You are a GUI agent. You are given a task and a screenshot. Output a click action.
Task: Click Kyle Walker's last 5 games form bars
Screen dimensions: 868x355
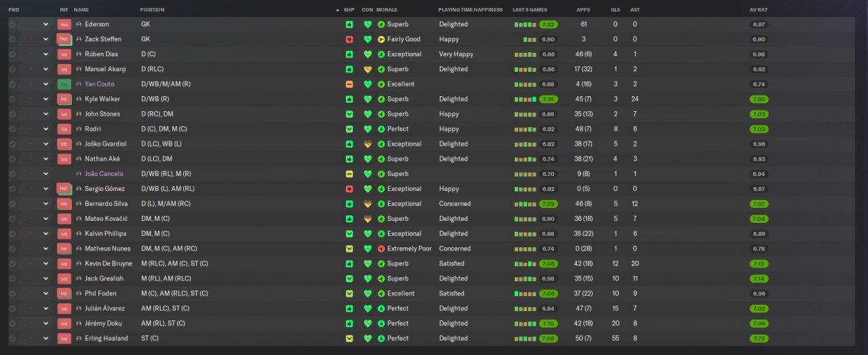[x=525, y=99]
